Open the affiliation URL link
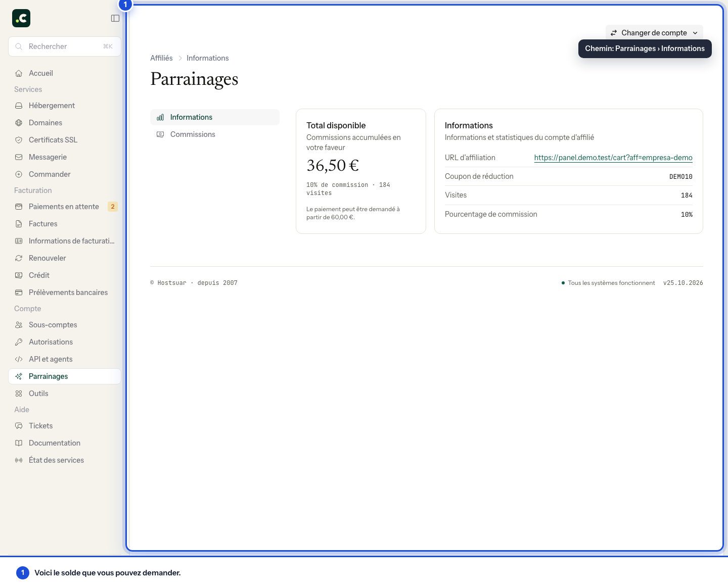Image resolution: width=728 pixels, height=588 pixels. pyautogui.click(x=613, y=158)
